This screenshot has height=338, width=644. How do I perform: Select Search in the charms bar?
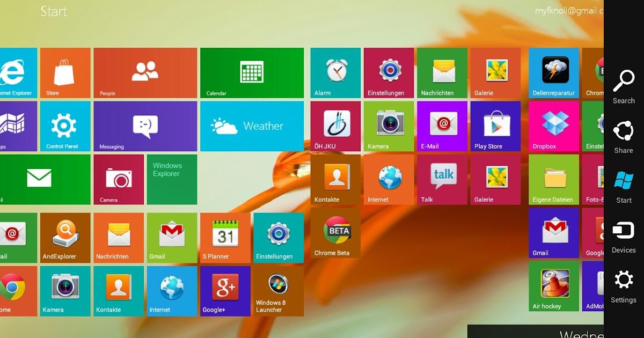coord(624,87)
